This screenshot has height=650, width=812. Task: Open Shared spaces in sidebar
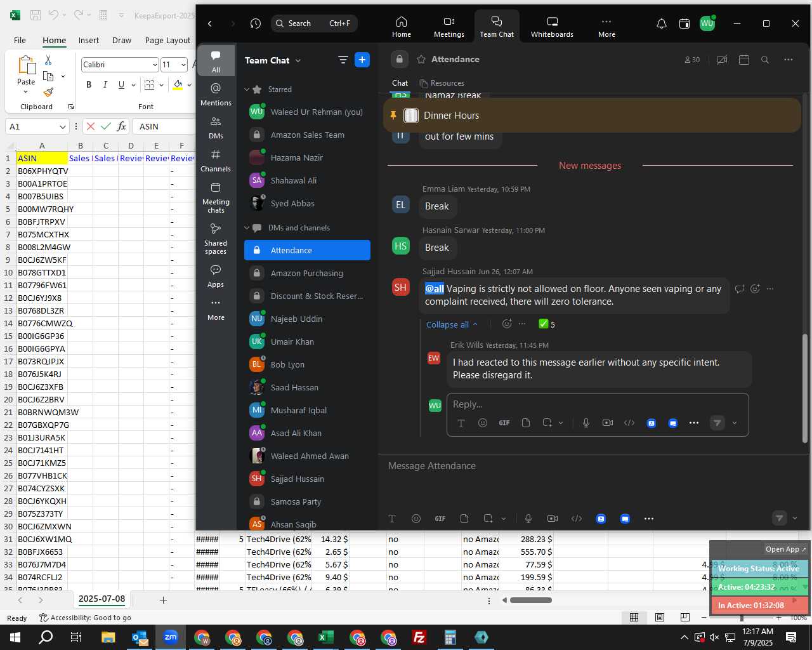[x=216, y=238]
